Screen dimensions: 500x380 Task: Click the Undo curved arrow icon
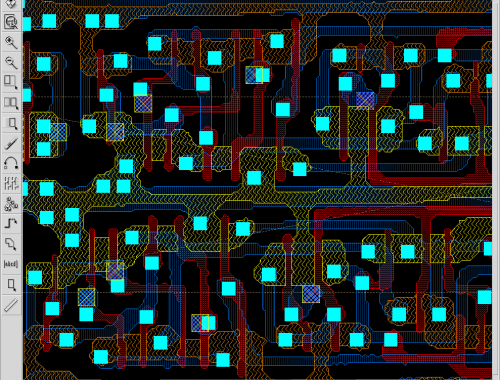[x=11, y=164]
